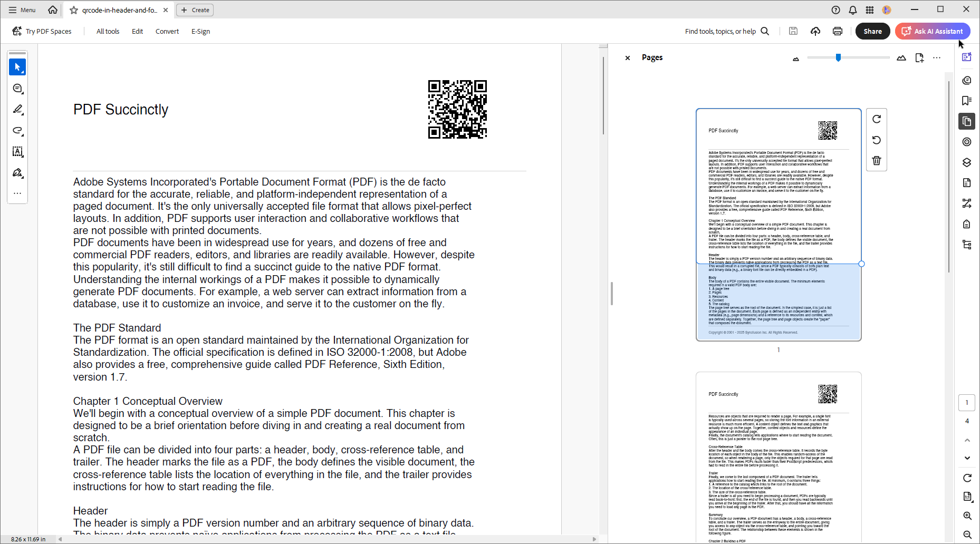Screen dimensions: 980x544
Task: Star the qrcode document tab
Action: coord(74,10)
